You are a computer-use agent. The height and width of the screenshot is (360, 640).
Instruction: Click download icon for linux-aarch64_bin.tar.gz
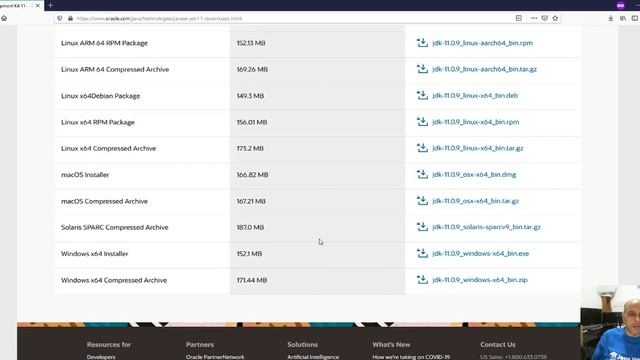click(422, 69)
